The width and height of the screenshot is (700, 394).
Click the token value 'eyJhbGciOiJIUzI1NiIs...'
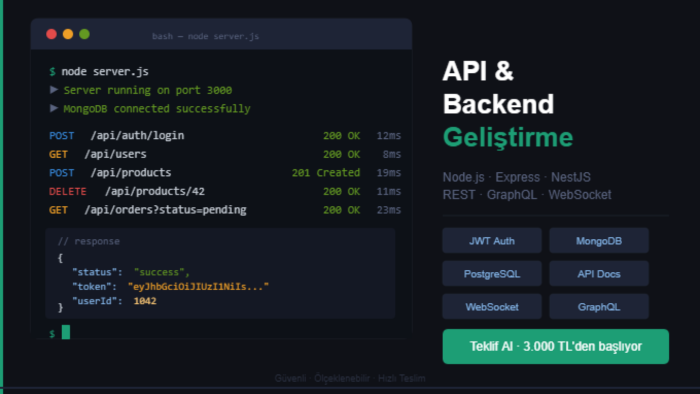tap(198, 286)
